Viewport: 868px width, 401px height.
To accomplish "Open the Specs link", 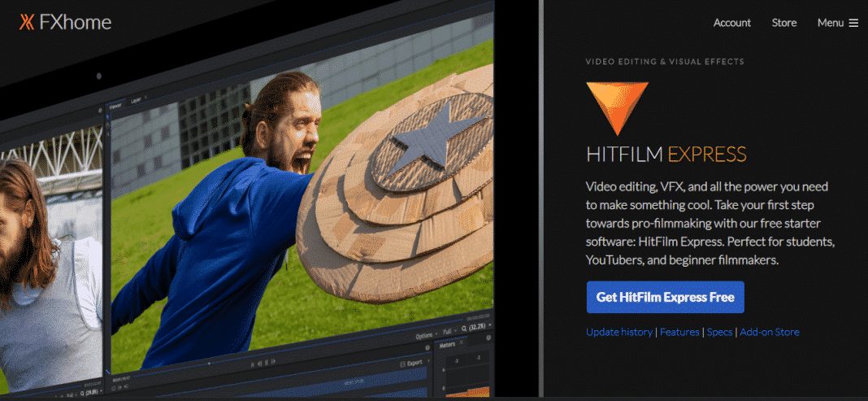I will 719,333.
